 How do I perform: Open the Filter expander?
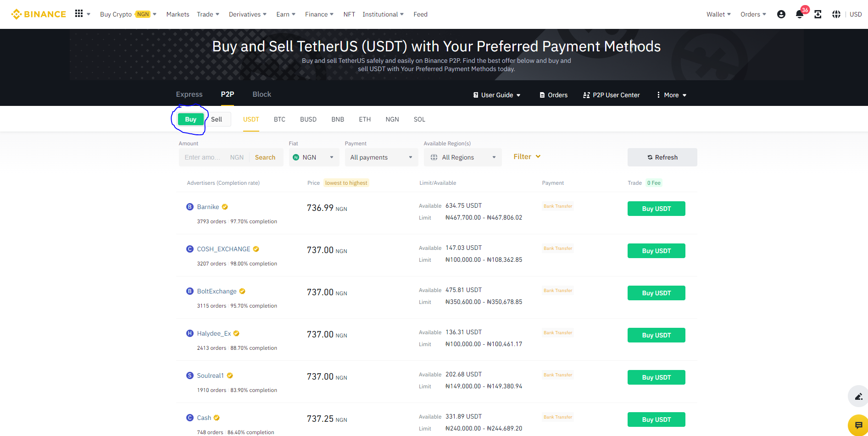527,157
